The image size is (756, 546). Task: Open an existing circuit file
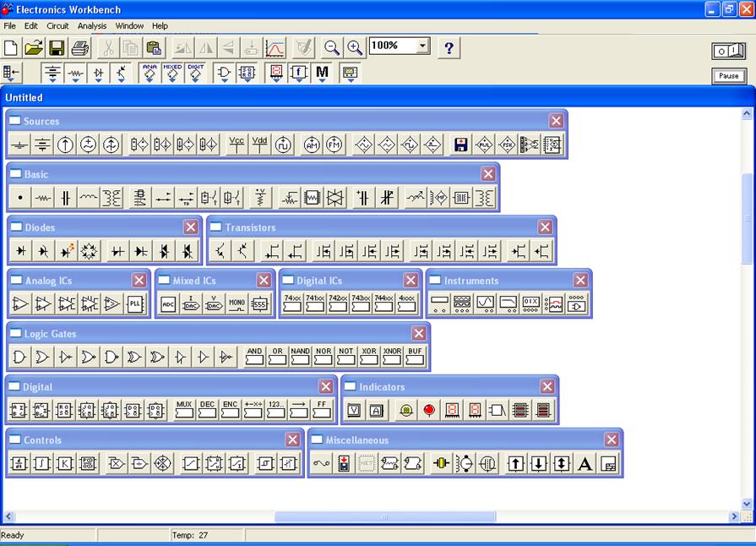point(34,47)
